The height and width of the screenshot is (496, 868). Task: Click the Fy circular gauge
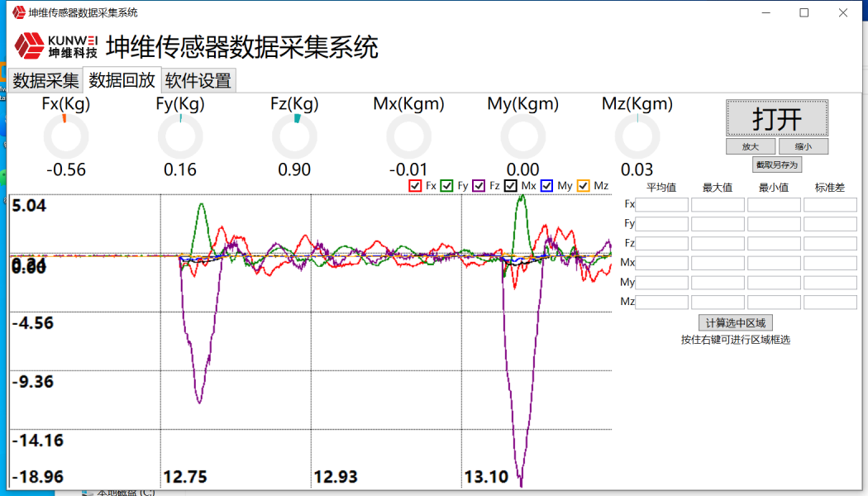tap(180, 137)
